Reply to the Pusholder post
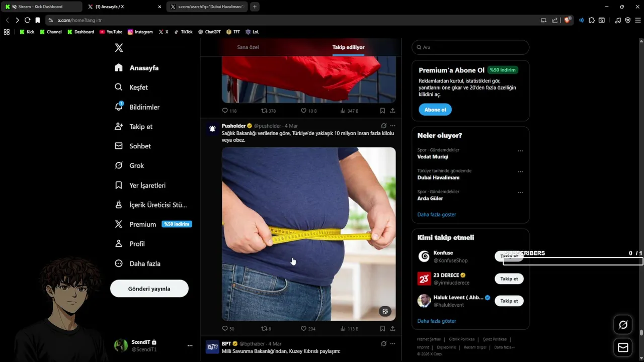The width and height of the screenshot is (644, 362). click(x=228, y=329)
